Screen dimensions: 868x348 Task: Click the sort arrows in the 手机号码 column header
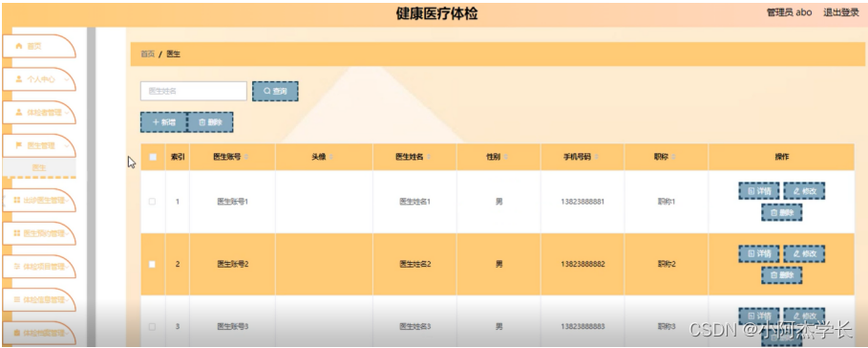click(x=597, y=158)
